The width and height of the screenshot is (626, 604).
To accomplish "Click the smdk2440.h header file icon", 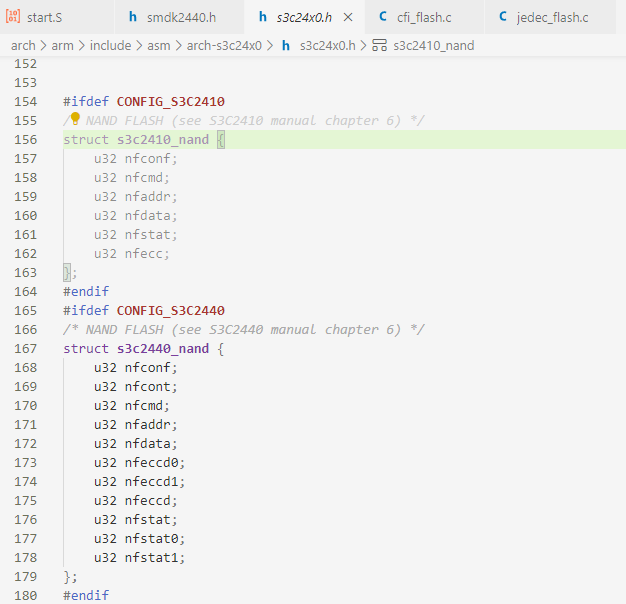I will (x=133, y=17).
